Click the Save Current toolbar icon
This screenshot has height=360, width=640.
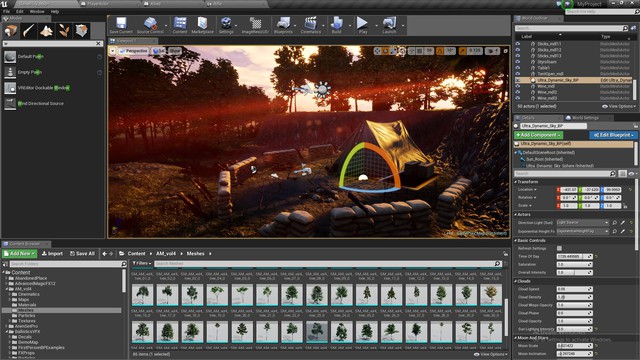click(121, 25)
